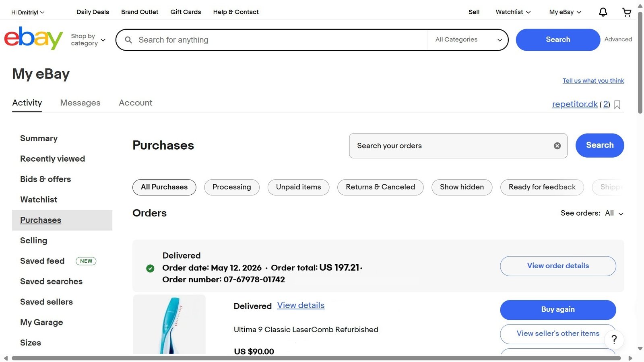Open Saved sellers in sidebar
The image size is (644, 362).
point(47,302)
